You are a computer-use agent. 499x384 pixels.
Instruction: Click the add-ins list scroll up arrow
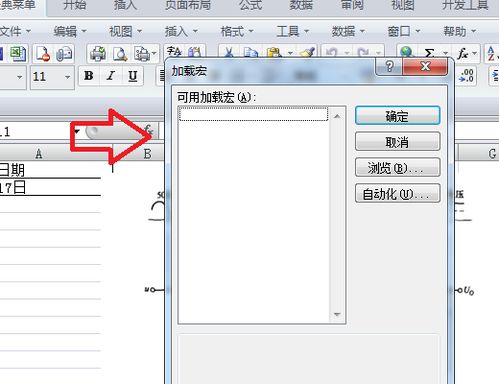coord(337,116)
